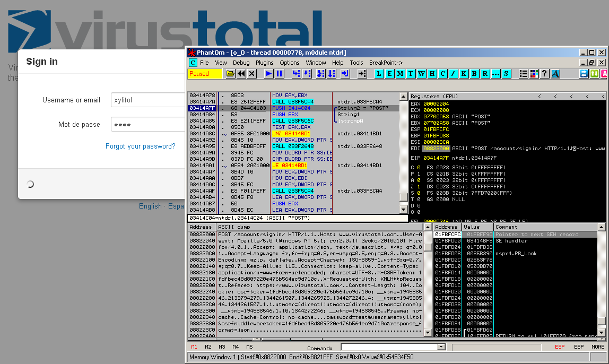
Task: Open the Window menu
Action: pos(316,63)
